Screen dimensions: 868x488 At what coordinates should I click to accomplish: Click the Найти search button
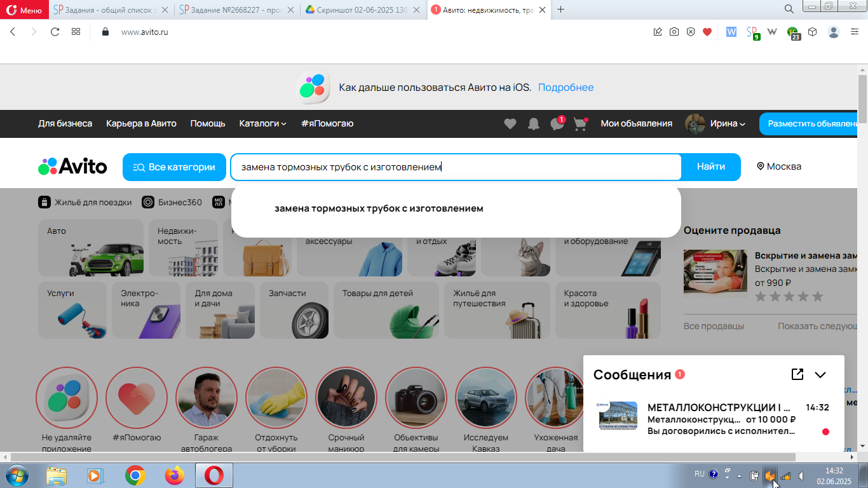(711, 167)
